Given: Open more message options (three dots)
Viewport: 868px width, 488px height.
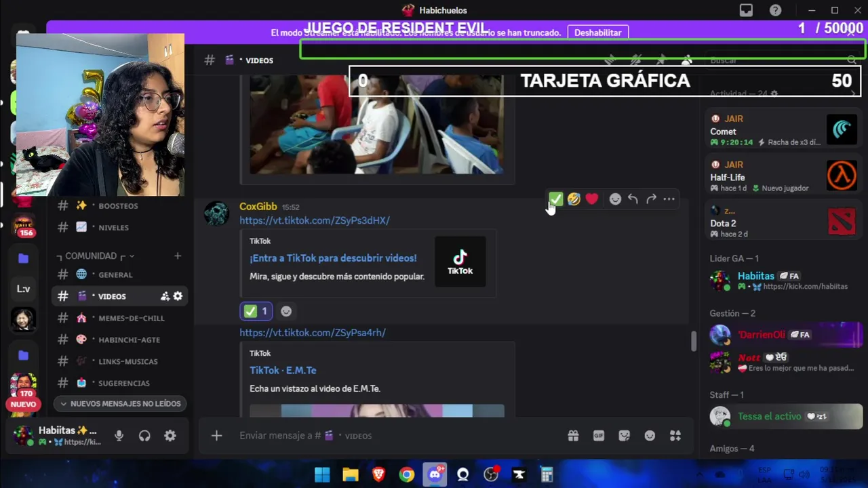Looking at the screenshot, I should 669,199.
